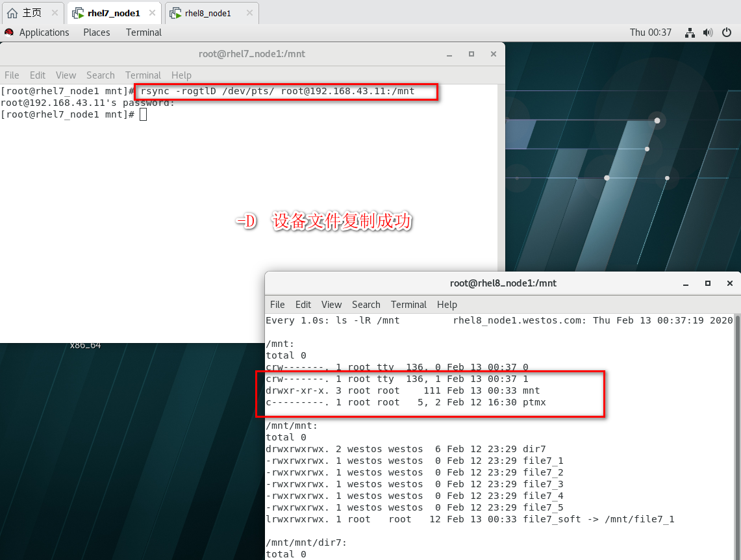
Task: Open the Places menu
Action: pos(96,32)
